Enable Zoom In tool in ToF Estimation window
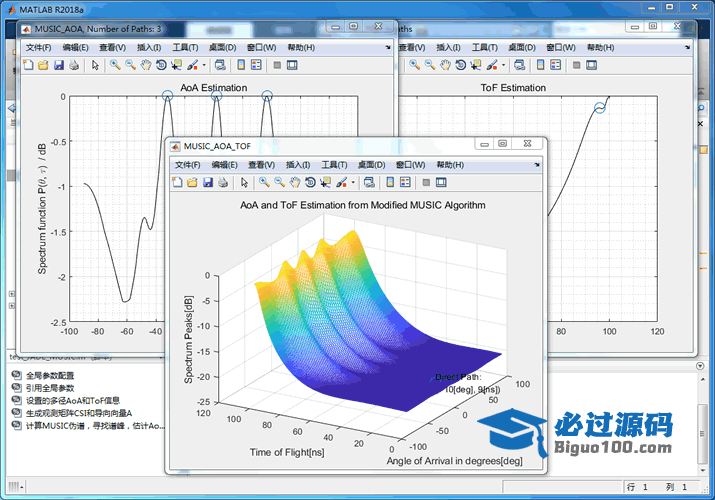This screenshot has height=500, width=715. click(x=414, y=65)
